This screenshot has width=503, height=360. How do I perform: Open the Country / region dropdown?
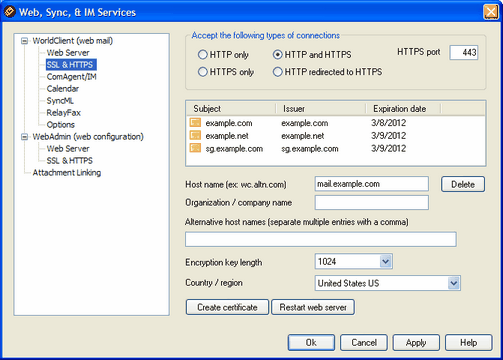point(453,283)
